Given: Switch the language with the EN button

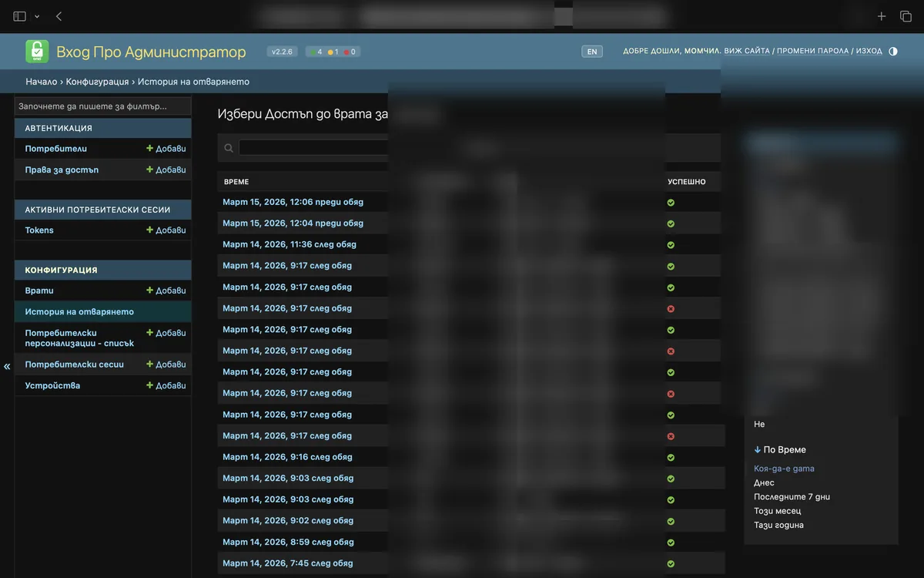Looking at the screenshot, I should (x=592, y=52).
